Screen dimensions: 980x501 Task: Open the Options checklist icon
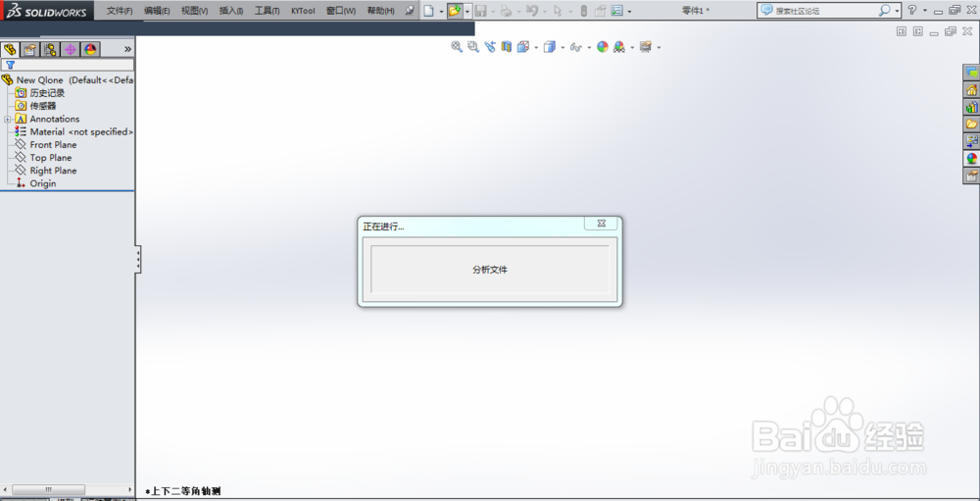pyautogui.click(x=616, y=11)
